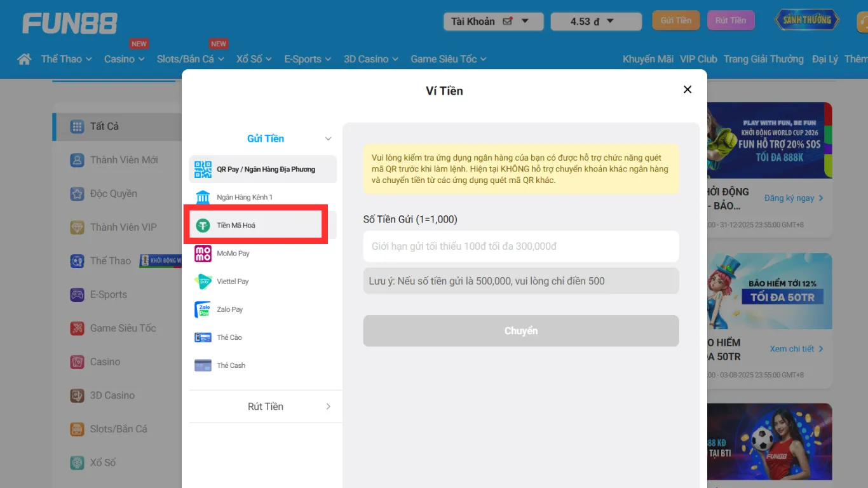Select QR Pay / Ngân Hàng Địa Phương payment method
Image resolution: width=868 pixels, height=488 pixels.
pos(262,169)
